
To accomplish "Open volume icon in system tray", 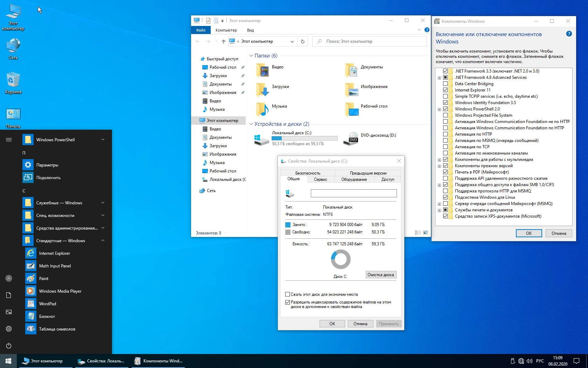I will click(529, 361).
